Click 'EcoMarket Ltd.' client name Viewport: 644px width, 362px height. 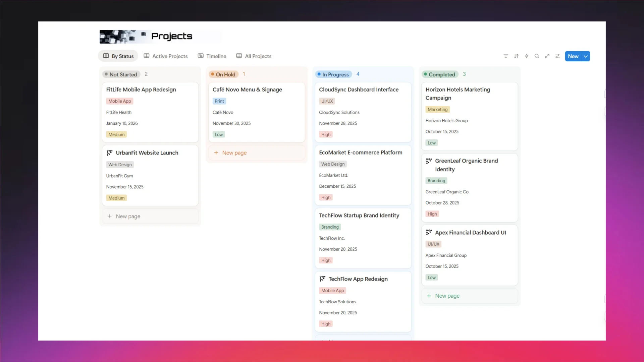pos(333,175)
